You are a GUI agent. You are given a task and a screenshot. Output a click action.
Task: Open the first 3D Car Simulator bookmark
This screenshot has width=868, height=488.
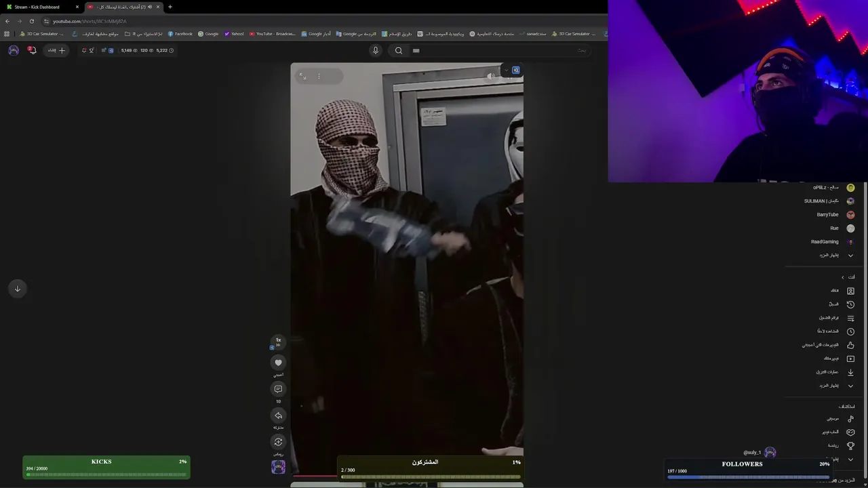pos(42,34)
